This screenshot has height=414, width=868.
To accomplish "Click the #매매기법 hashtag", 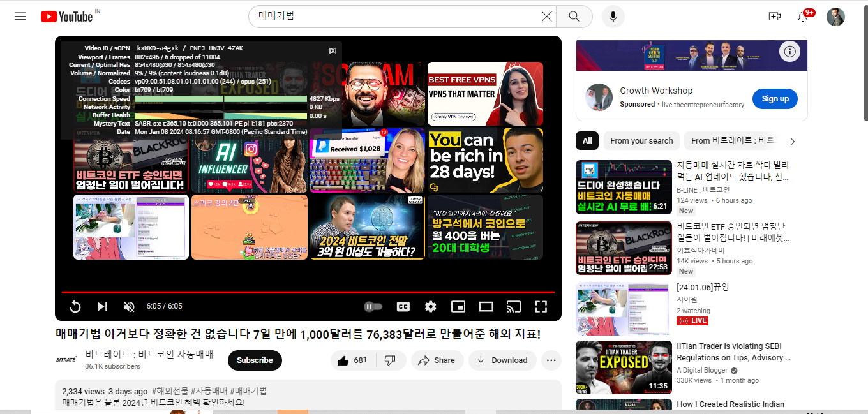I will coord(248,391).
